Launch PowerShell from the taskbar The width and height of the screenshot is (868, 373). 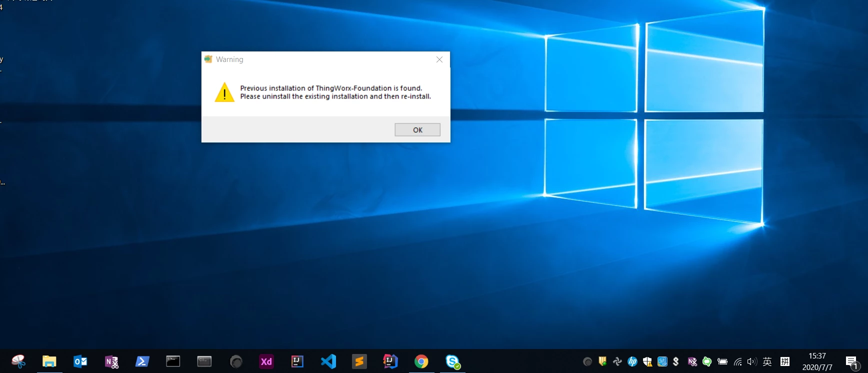coord(142,361)
